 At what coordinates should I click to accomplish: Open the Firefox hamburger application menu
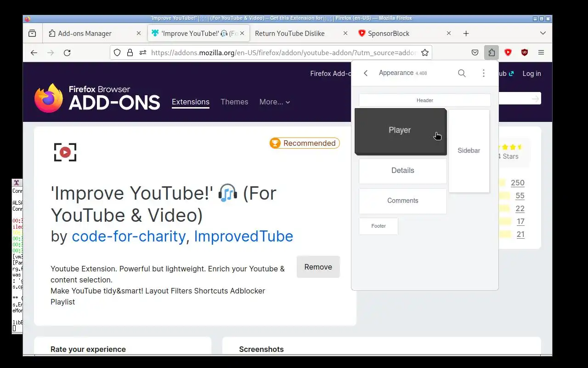[x=541, y=52]
